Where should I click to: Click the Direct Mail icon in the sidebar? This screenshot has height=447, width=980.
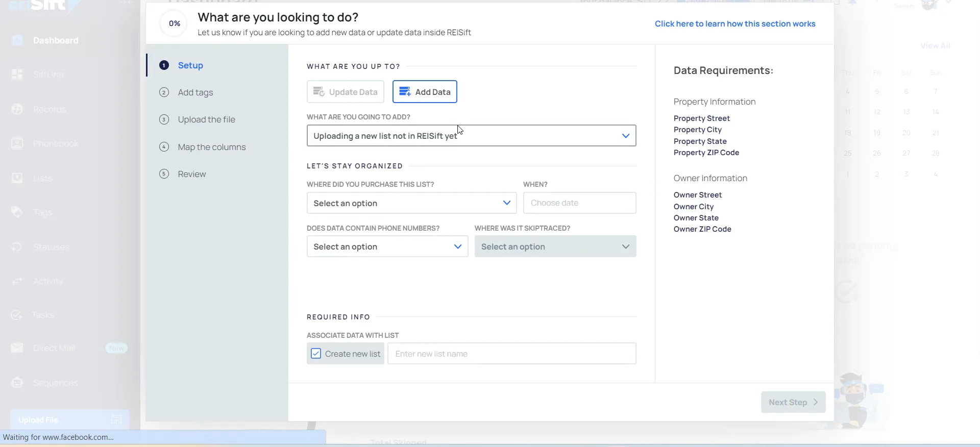coord(17,348)
